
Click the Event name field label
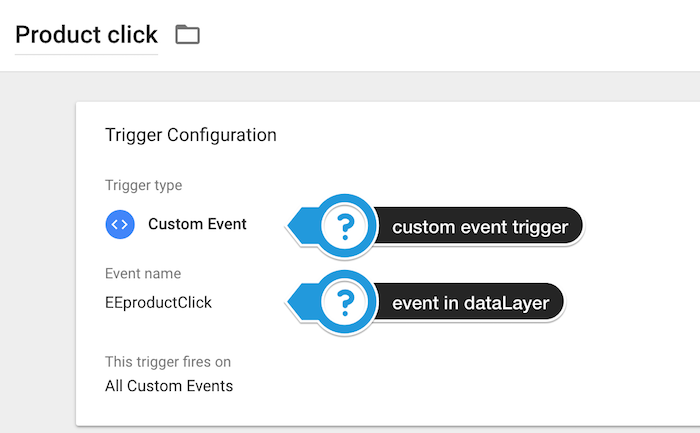pos(143,273)
